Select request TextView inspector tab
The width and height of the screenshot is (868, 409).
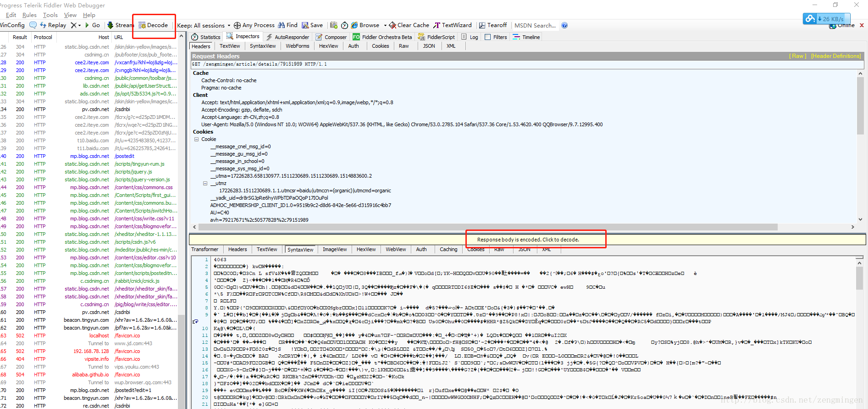coord(230,46)
